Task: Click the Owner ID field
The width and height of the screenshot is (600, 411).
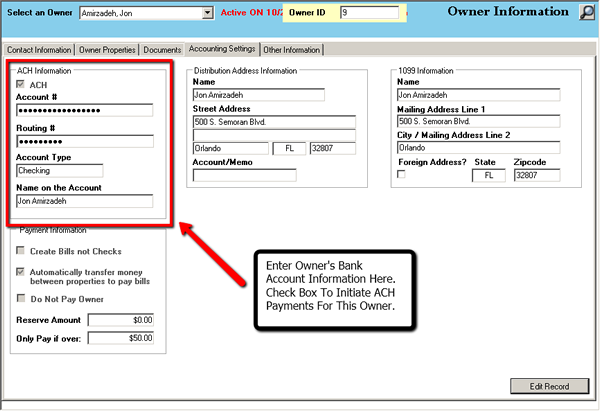Action: pyautogui.click(x=369, y=13)
